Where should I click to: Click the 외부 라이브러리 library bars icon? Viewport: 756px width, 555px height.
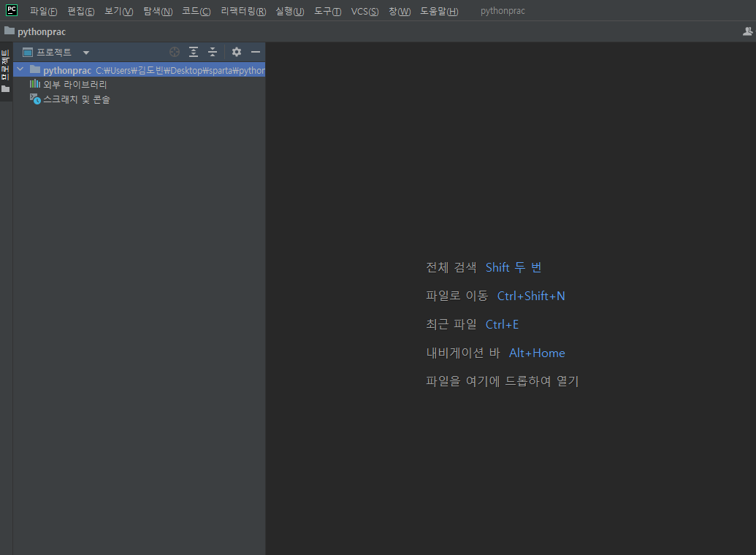[x=35, y=84]
